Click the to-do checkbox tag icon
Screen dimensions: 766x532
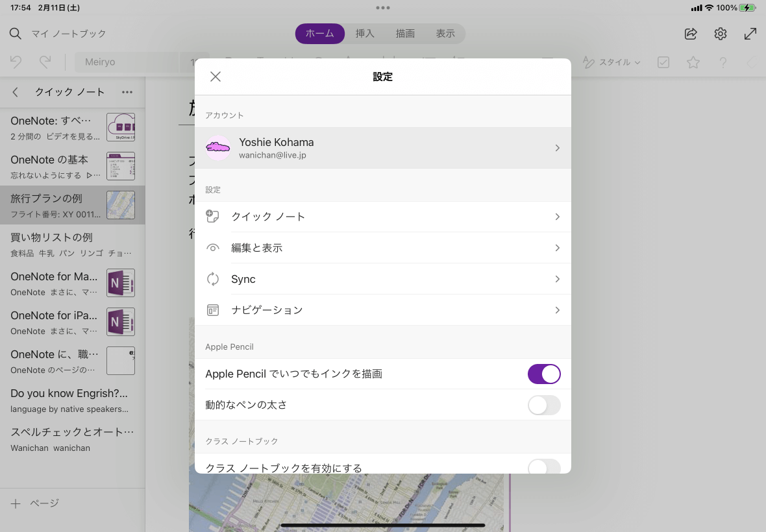coord(663,62)
